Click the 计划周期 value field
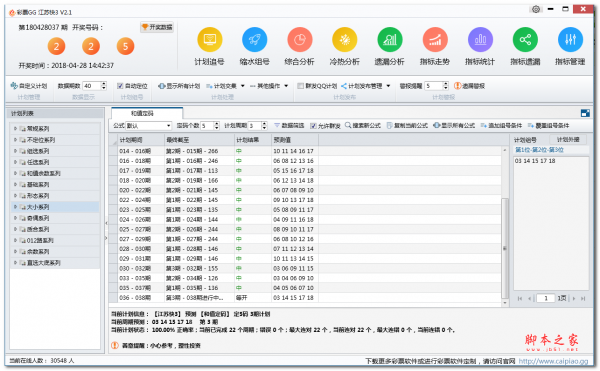Viewport: 600px width, 371px height. (x=254, y=126)
